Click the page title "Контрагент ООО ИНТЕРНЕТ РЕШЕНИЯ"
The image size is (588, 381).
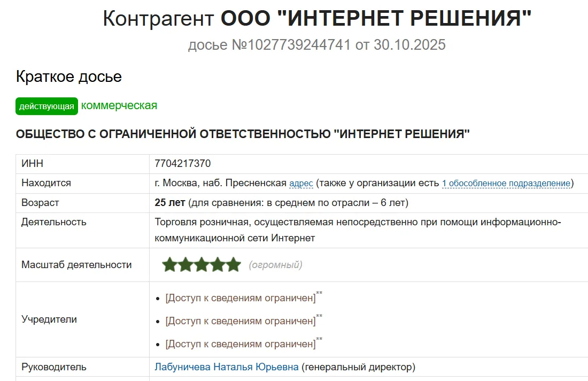click(317, 18)
